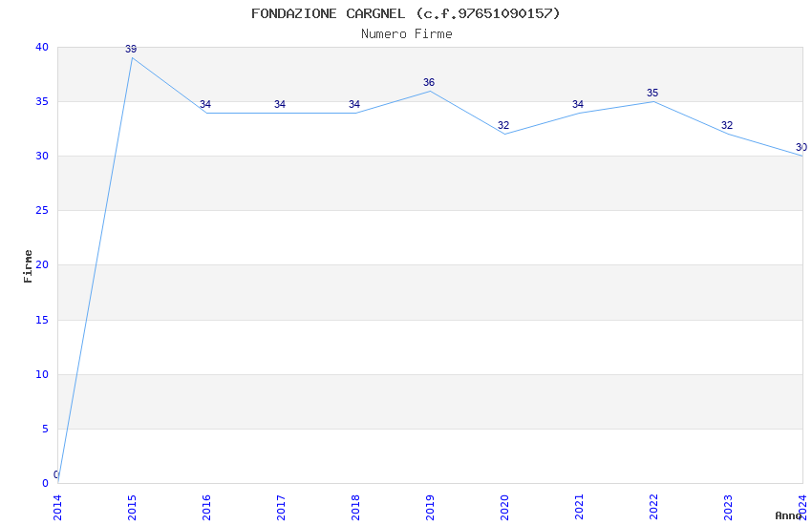Click the 40 tick on the y-axis
This screenshot has width=812, height=525.
(42, 47)
